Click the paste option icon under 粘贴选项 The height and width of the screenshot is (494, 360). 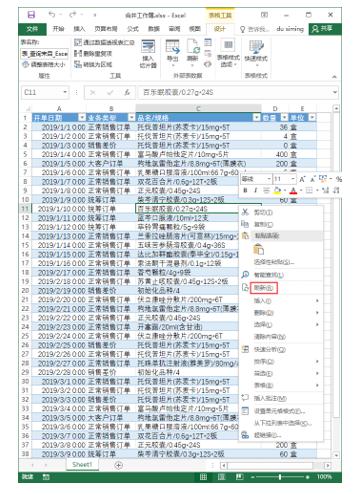click(259, 249)
